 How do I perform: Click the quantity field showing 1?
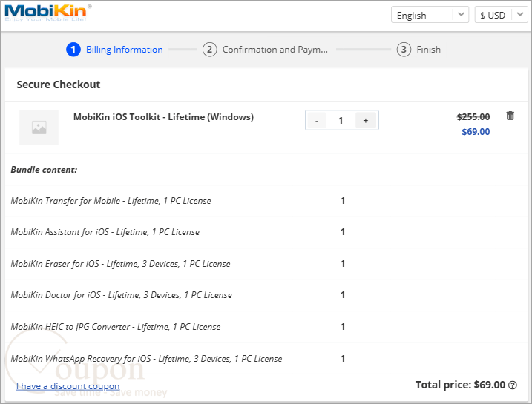click(341, 120)
